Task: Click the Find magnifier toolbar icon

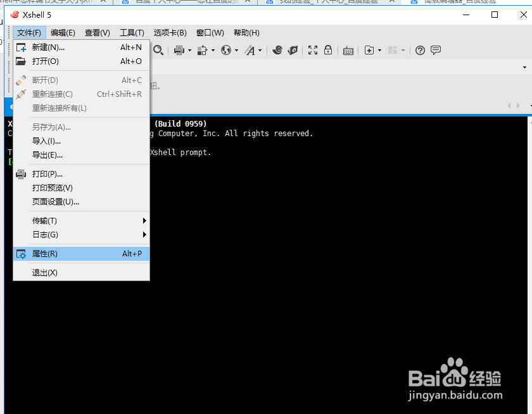Action: 158,51
